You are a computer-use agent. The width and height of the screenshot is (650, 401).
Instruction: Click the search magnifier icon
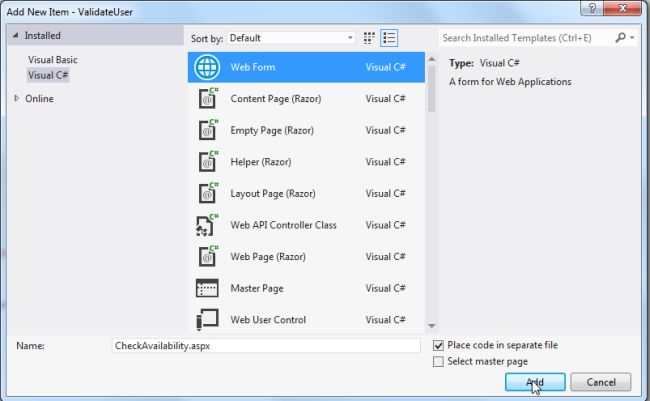pyautogui.click(x=620, y=38)
